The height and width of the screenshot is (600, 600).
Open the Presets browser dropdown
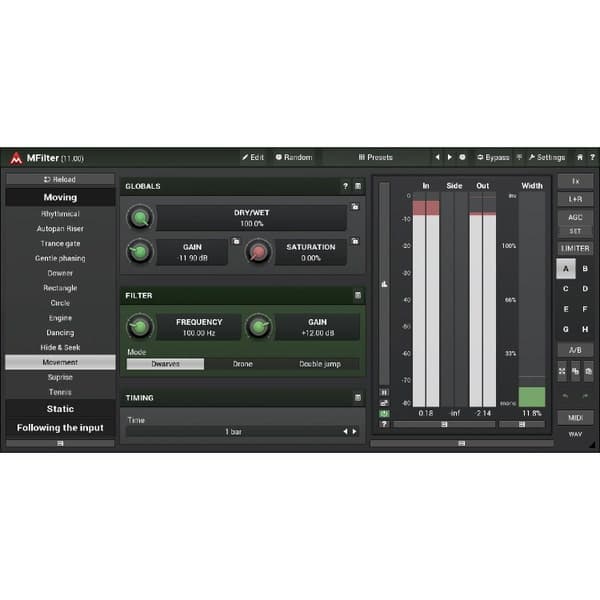click(x=376, y=157)
